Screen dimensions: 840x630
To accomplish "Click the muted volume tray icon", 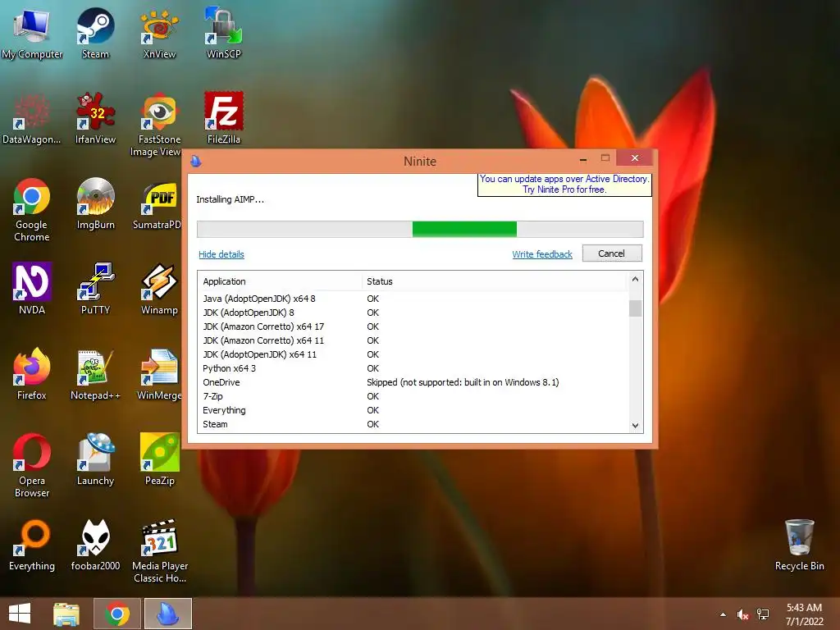I will [742, 614].
